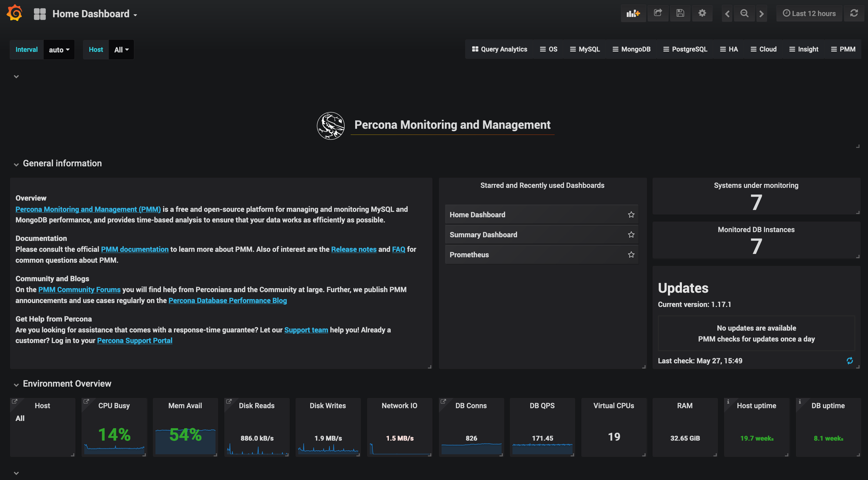The image size is (868, 480).
Task: Open Prometheus in recent list
Action: point(542,255)
